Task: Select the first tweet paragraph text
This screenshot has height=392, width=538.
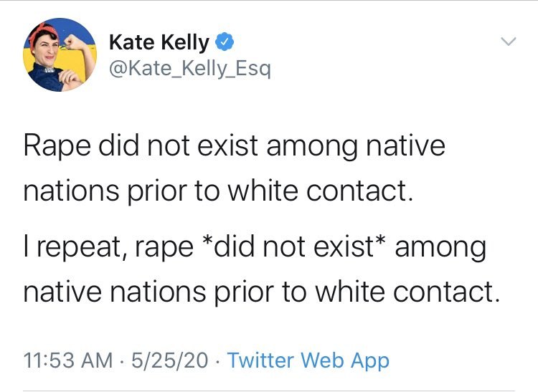Action: [235, 168]
